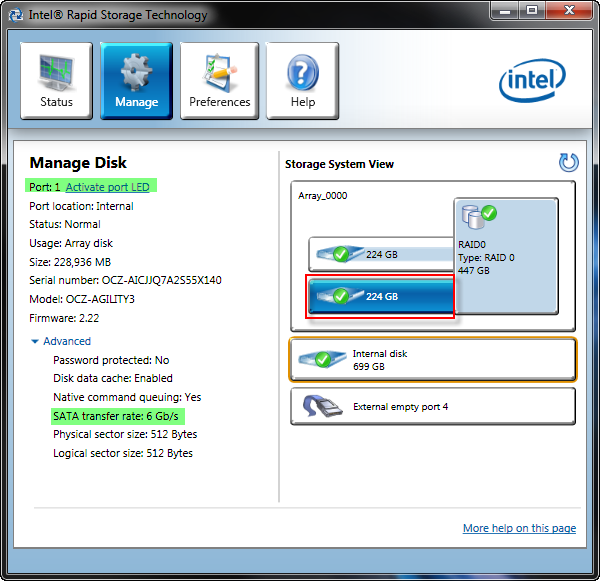Click Port location: Internal text
600x581 pixels.
(x=82, y=206)
